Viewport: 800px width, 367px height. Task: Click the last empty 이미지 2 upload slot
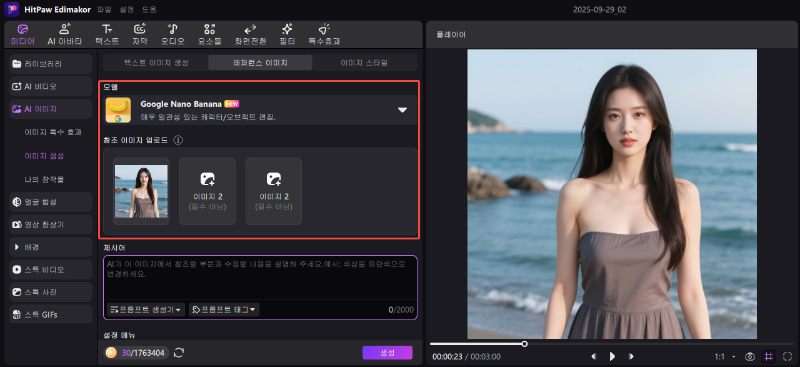pyautogui.click(x=273, y=191)
